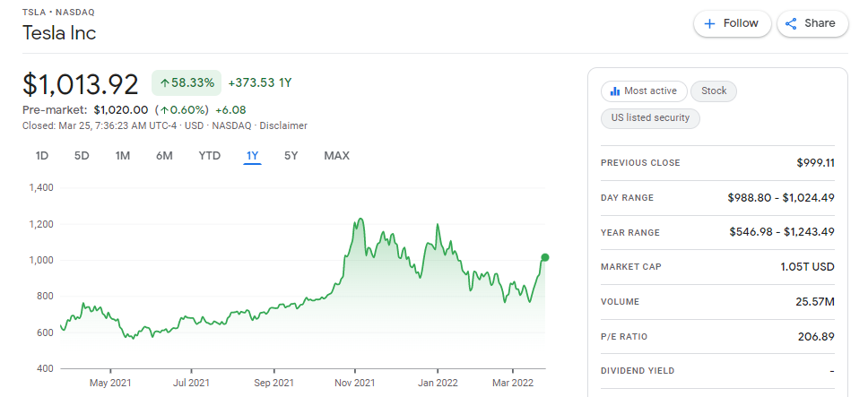868x397 pixels.
Task: Click the 1,400 y-axis label
Action: coord(41,188)
